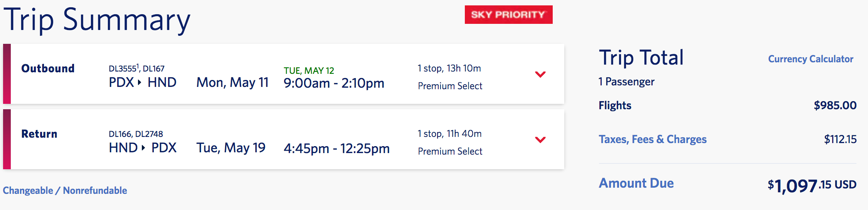Click the Amount Due label
The height and width of the screenshot is (210, 868).
click(x=636, y=183)
